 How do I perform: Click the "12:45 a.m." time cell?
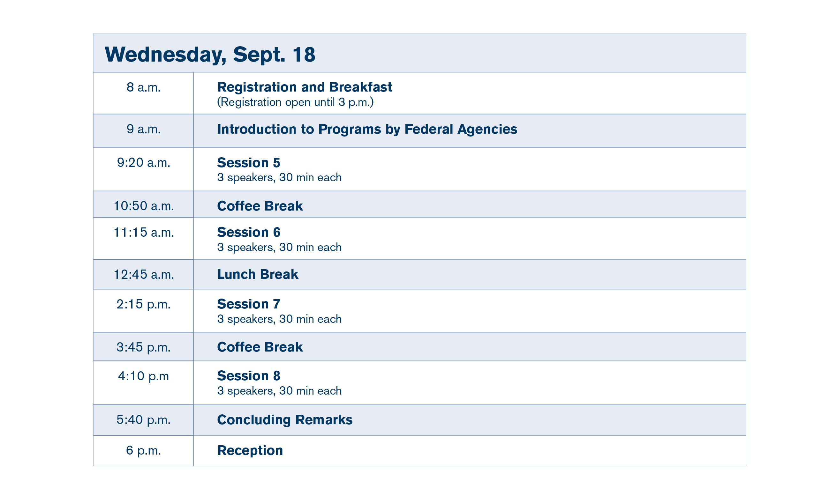coord(143,274)
